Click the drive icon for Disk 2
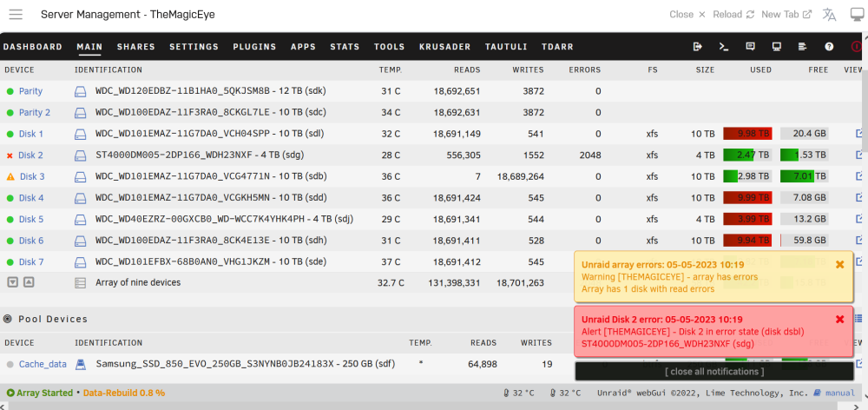This screenshot has height=410, width=868. (x=80, y=155)
